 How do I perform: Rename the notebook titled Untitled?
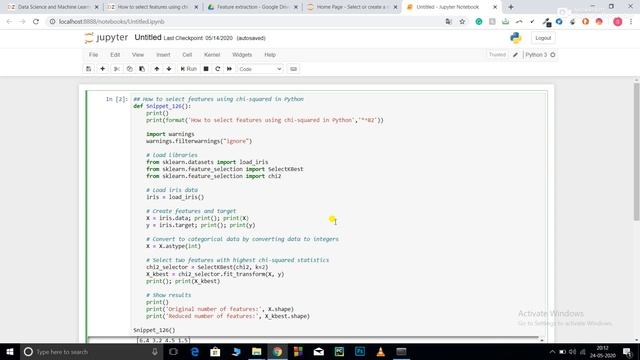point(148,38)
